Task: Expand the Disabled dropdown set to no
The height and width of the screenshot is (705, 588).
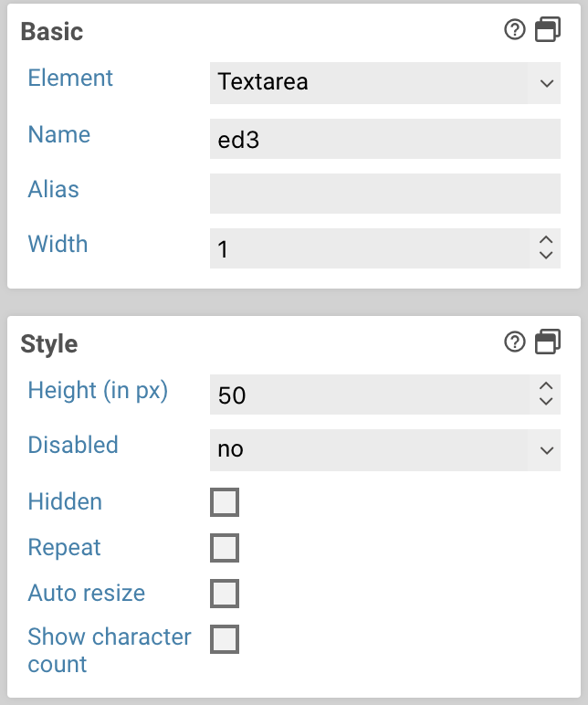Action: pos(384,449)
